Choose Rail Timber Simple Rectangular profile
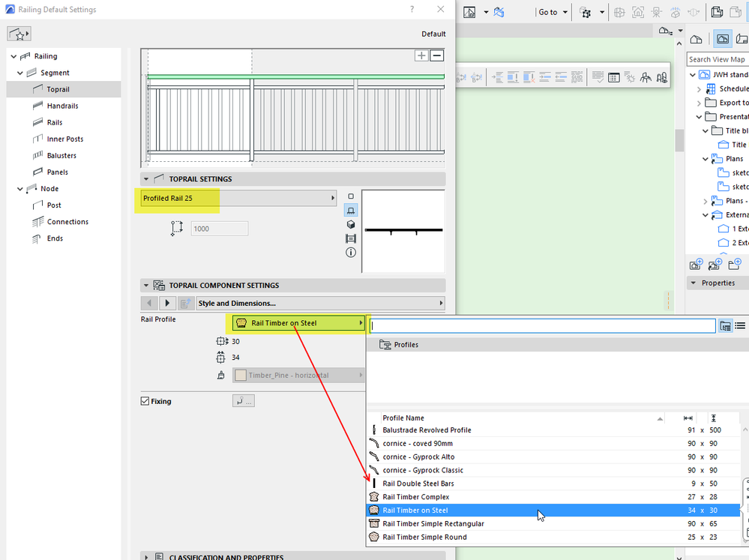This screenshot has width=749, height=560. tap(553, 524)
